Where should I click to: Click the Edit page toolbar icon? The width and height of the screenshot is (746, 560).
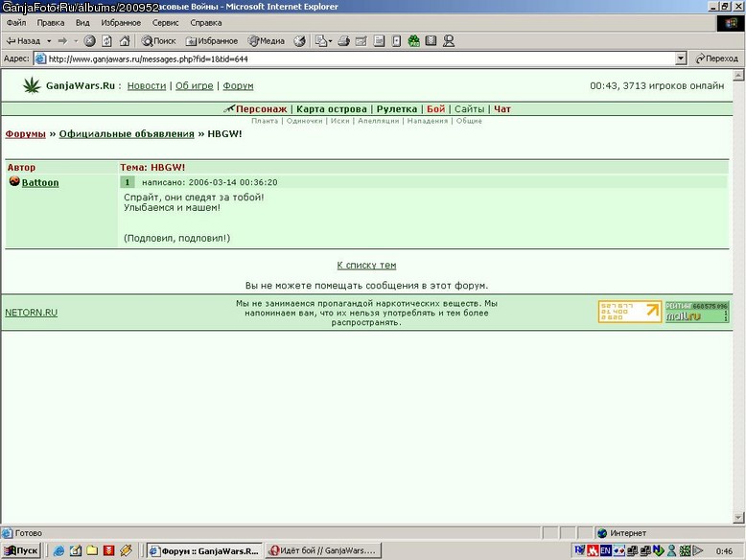point(361,41)
